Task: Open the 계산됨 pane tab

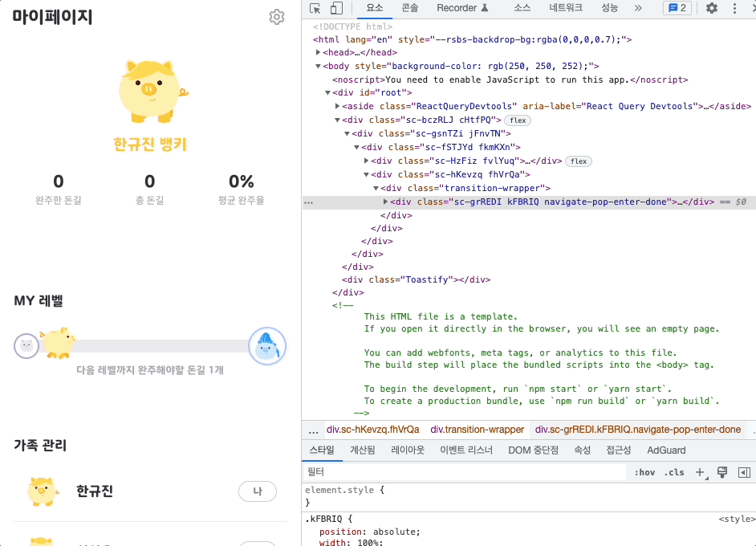Action: (x=363, y=450)
